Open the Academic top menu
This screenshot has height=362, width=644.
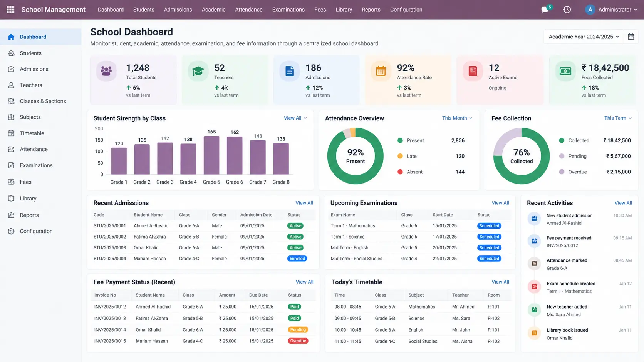[213, 10]
